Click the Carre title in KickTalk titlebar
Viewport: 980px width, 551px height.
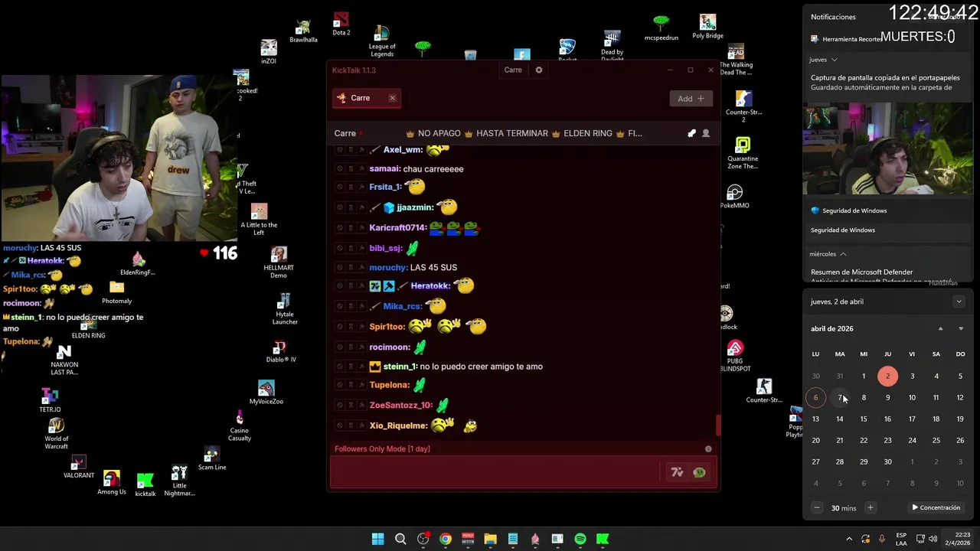point(513,70)
